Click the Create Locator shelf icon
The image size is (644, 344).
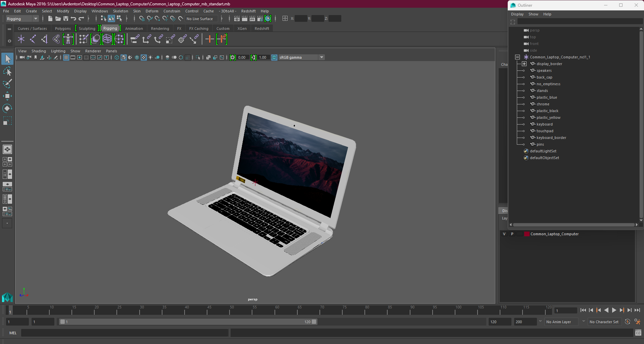[x=21, y=39]
